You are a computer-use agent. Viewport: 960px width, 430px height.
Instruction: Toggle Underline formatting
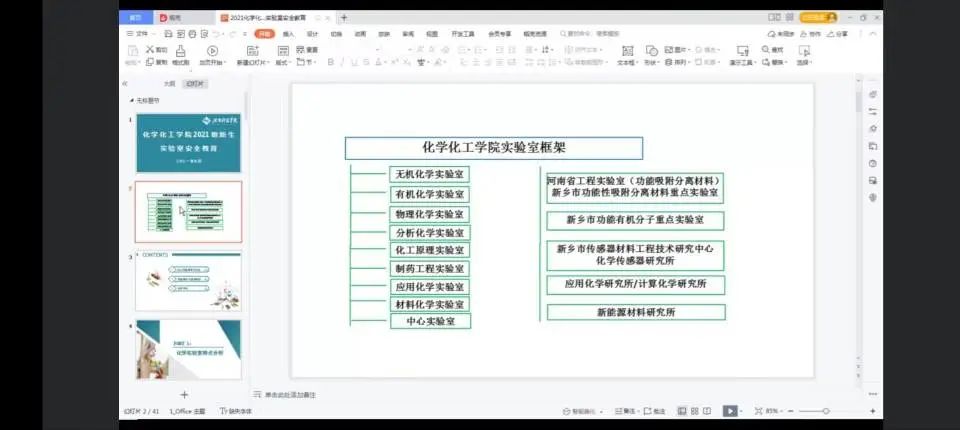click(354, 62)
